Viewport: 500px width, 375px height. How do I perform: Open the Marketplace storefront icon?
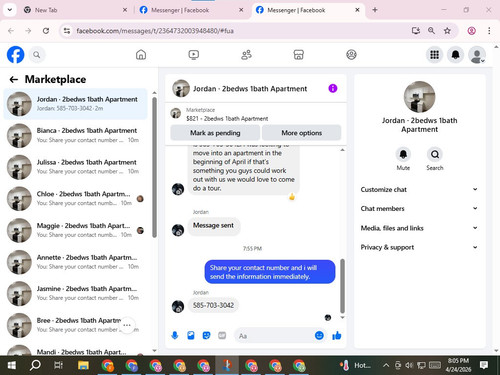(299, 55)
